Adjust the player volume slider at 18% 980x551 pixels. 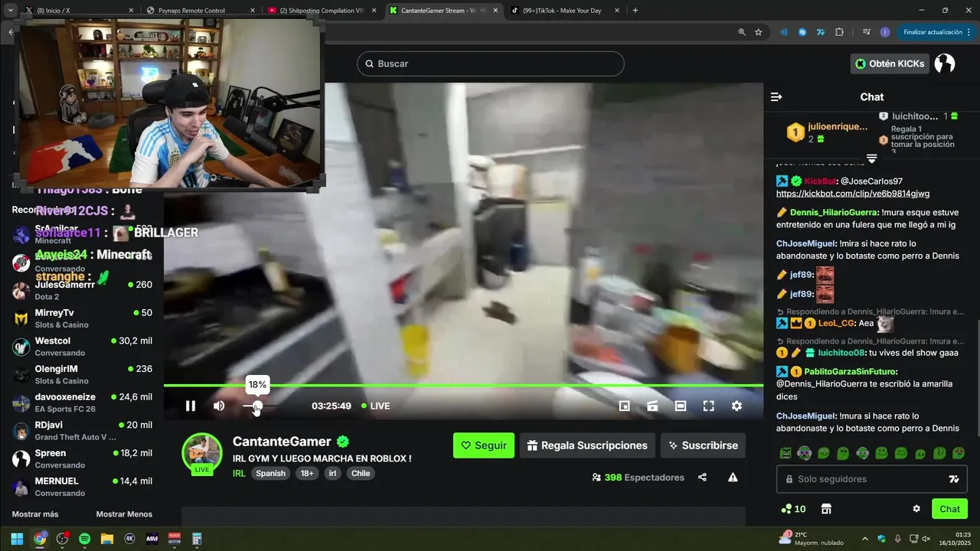pyautogui.click(x=257, y=406)
